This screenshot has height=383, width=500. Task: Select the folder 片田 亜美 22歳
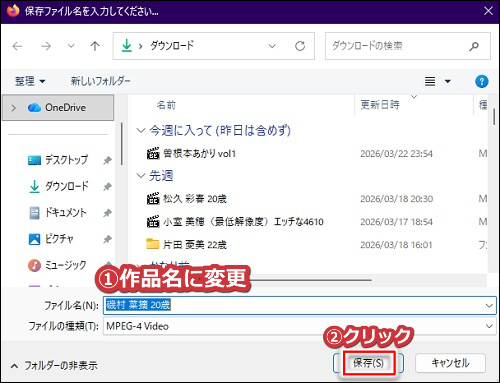point(195,245)
